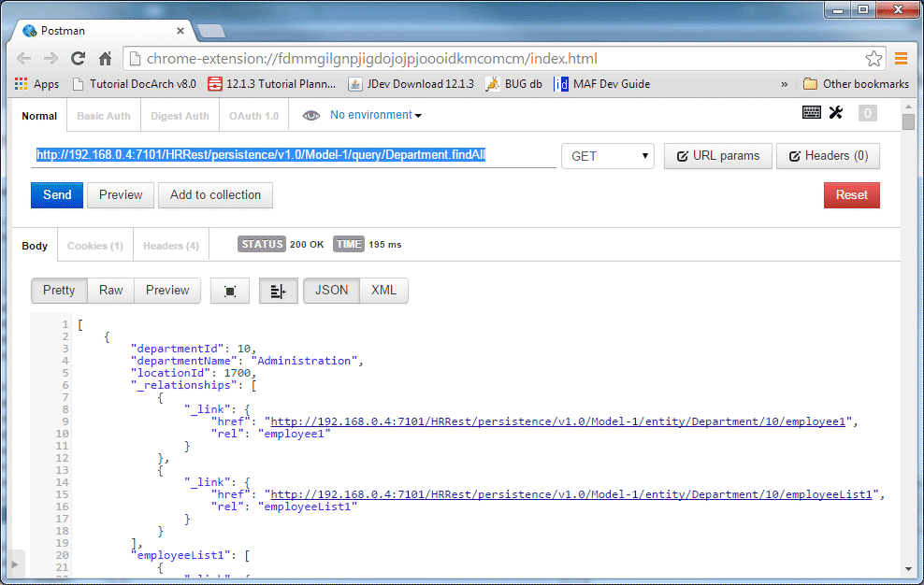Image resolution: width=924 pixels, height=585 pixels.
Task: Open the BUG db bookmark
Action: [x=513, y=84]
